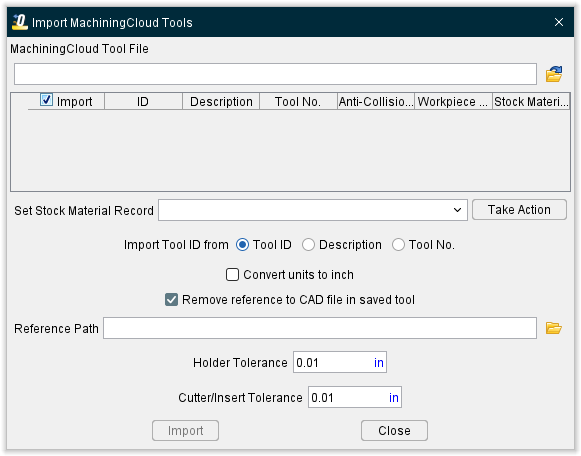Viewport: 581px width, 456px height.
Task: Focus the MachiningCloud Tool File field
Action: 275,74
